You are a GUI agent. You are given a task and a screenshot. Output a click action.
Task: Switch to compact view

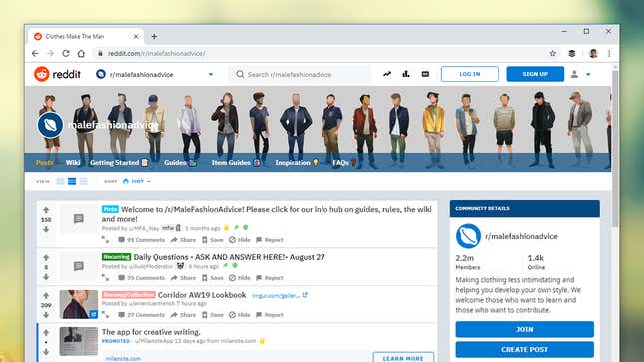(x=84, y=181)
